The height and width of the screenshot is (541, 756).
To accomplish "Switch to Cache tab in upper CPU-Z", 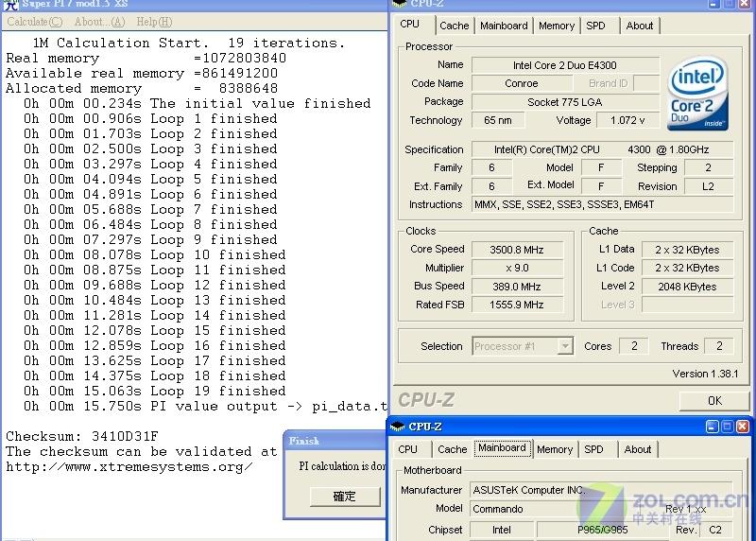I will coord(455,26).
